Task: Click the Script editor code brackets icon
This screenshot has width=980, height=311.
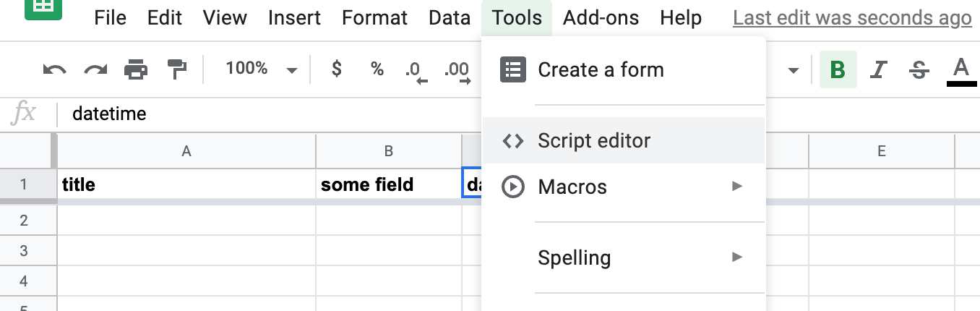Action: click(513, 141)
